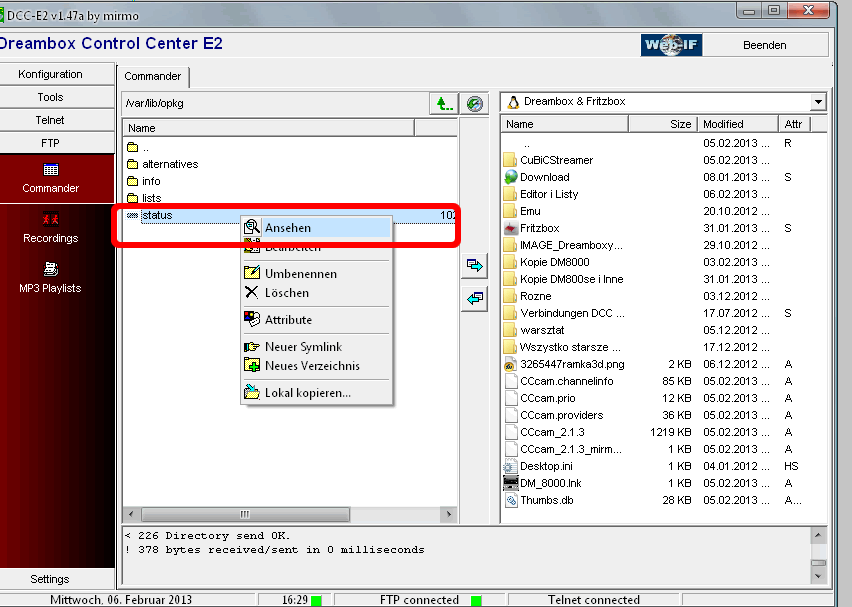Click the copy-to-left transfer arrow icon
The height and width of the screenshot is (607, 852).
click(x=474, y=298)
